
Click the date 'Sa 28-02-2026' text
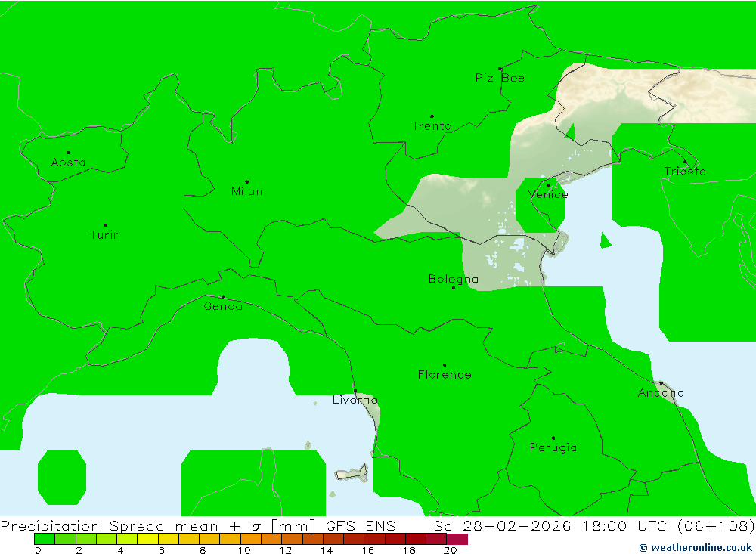pos(503,525)
